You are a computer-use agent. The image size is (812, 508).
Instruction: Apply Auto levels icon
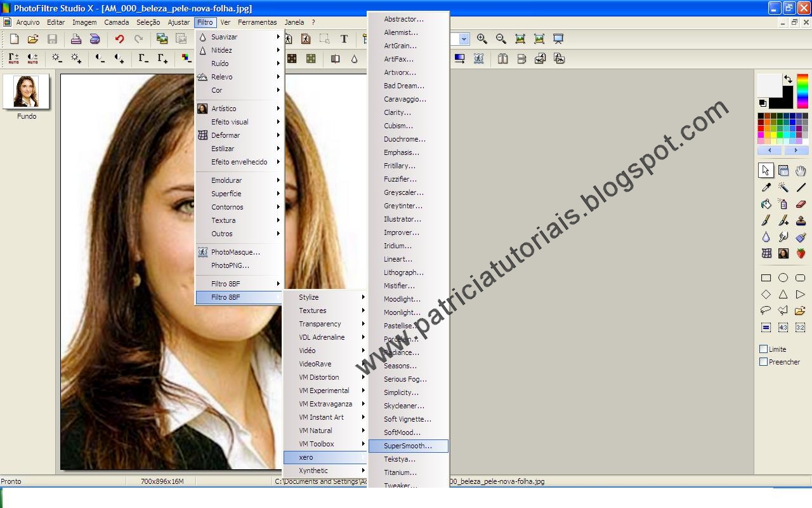[x=14, y=58]
